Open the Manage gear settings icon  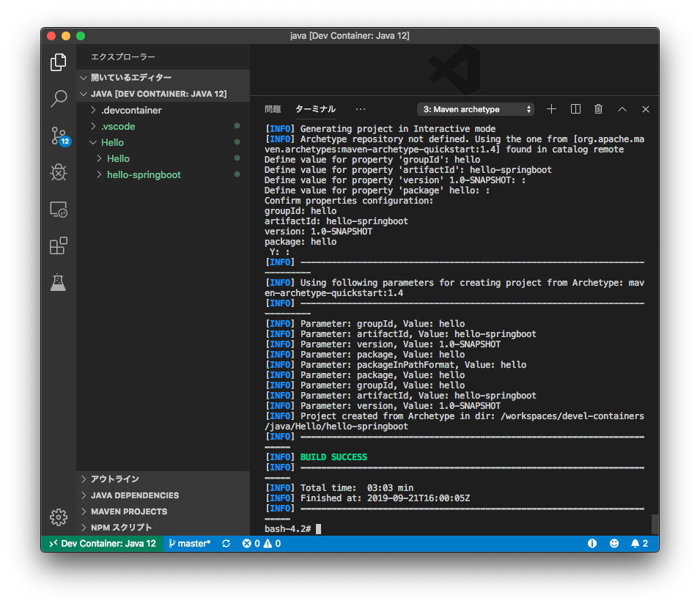[x=59, y=517]
